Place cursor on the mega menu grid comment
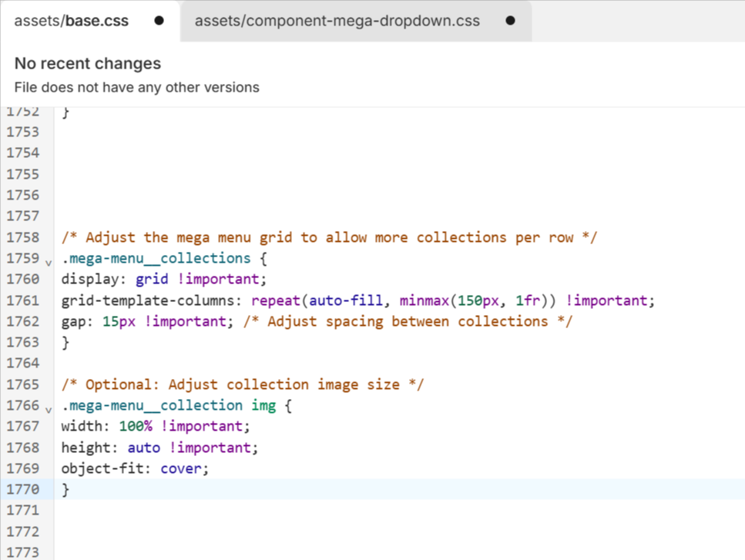 click(329, 237)
